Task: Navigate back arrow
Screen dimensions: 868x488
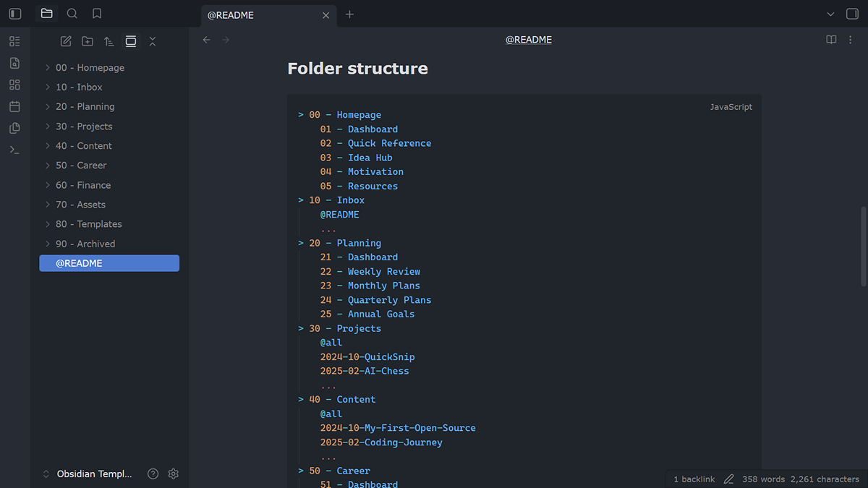Action: 207,40
